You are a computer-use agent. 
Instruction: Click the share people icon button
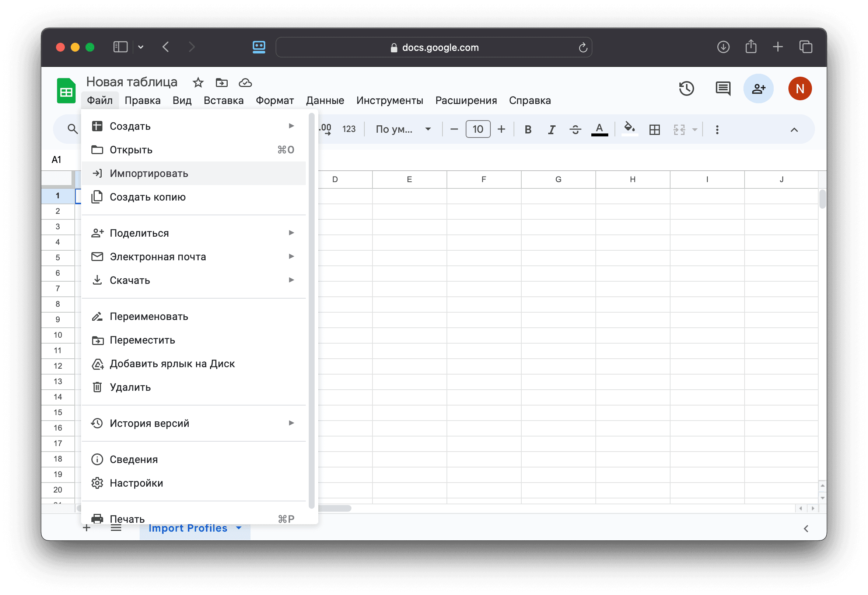(758, 88)
